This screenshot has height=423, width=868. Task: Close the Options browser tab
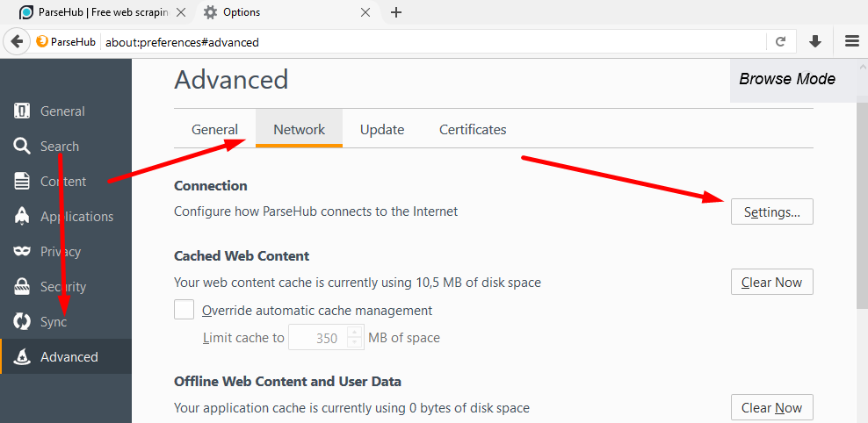pyautogui.click(x=365, y=12)
